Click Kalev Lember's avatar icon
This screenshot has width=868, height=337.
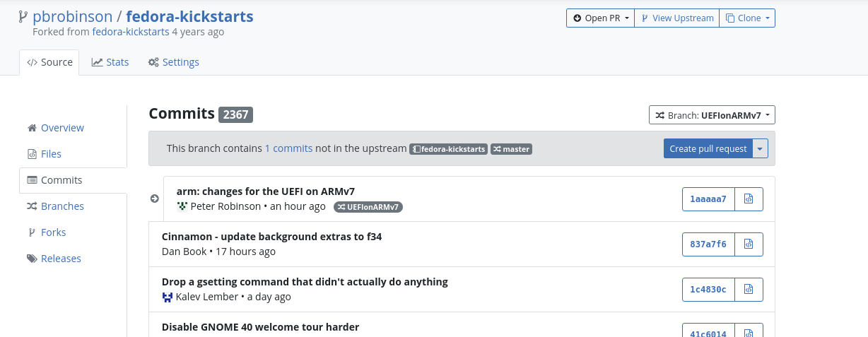tap(168, 297)
